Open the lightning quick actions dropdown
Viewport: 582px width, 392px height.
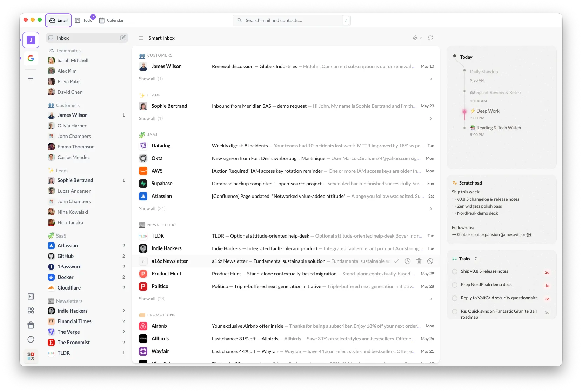[417, 38]
